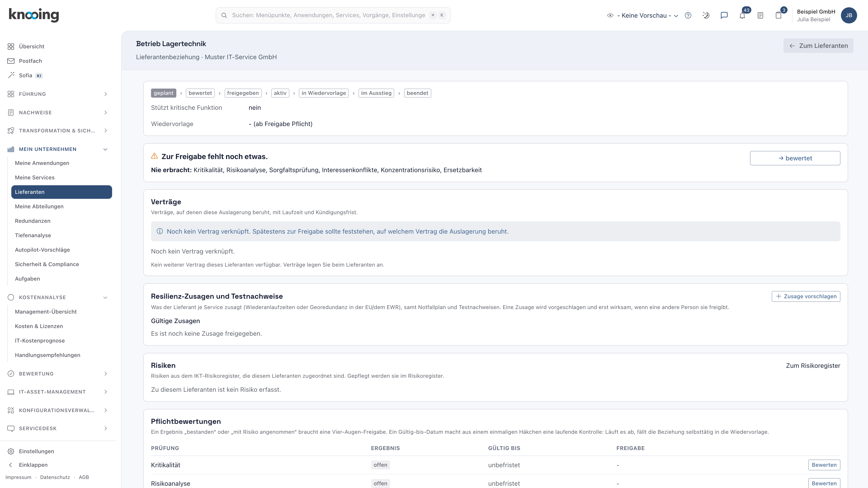Click the search magnifier icon
Screen dimensions: 868x488
point(224,16)
